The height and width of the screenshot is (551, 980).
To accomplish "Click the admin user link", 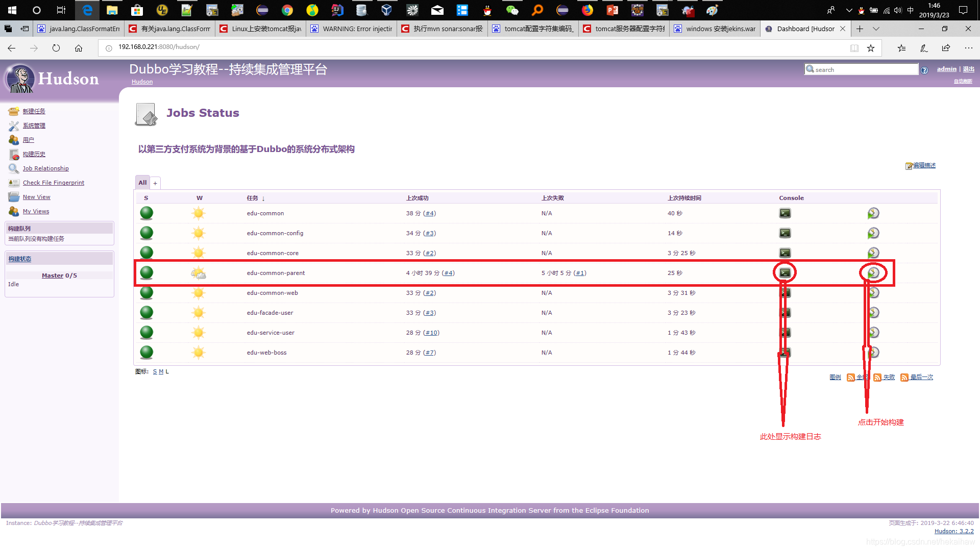I will [x=946, y=69].
